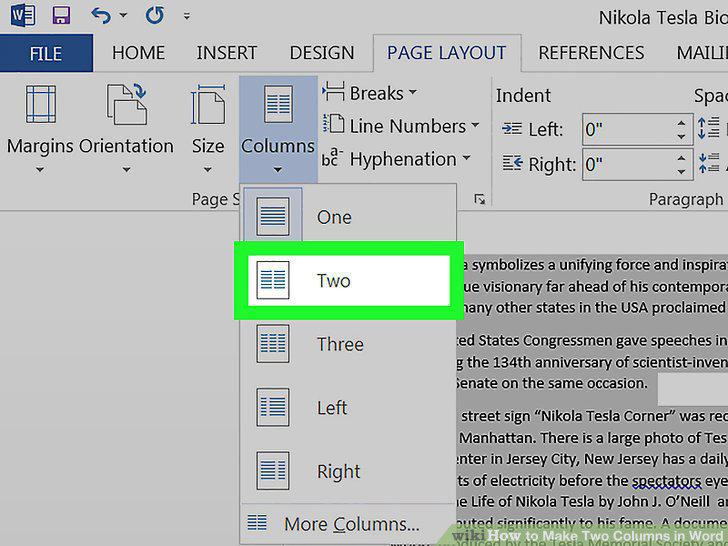Decrease the Right indent with down arrow
728x546 pixels.
click(681, 172)
